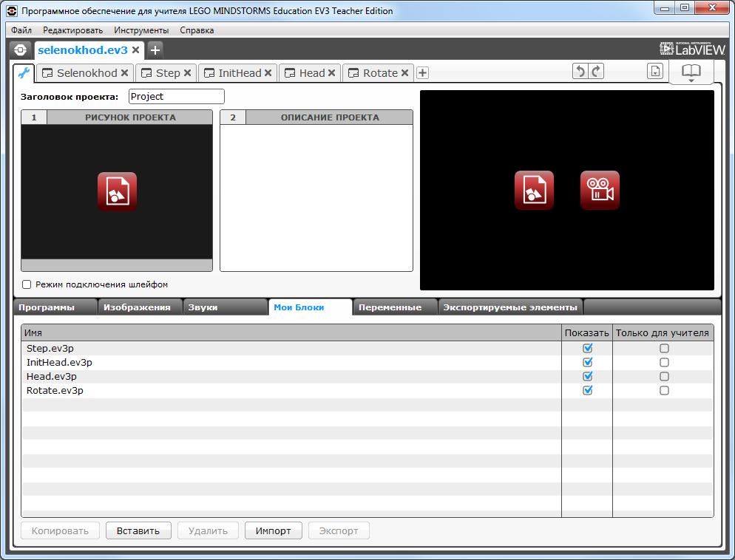Enable Только для учителя for Step.ev3p
This screenshot has width=735, height=560.
(664, 349)
